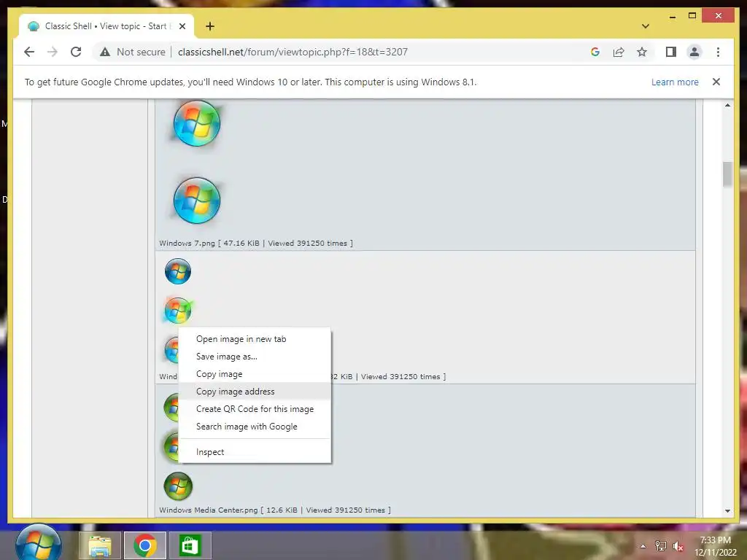
Task: Click the page scrollbar up arrow
Action: 727,105
